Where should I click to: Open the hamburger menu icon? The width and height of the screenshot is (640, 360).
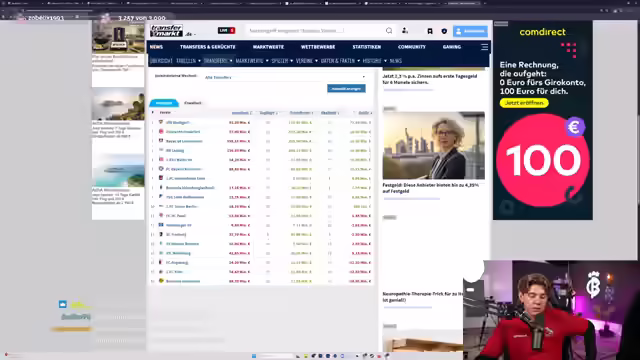(484, 47)
